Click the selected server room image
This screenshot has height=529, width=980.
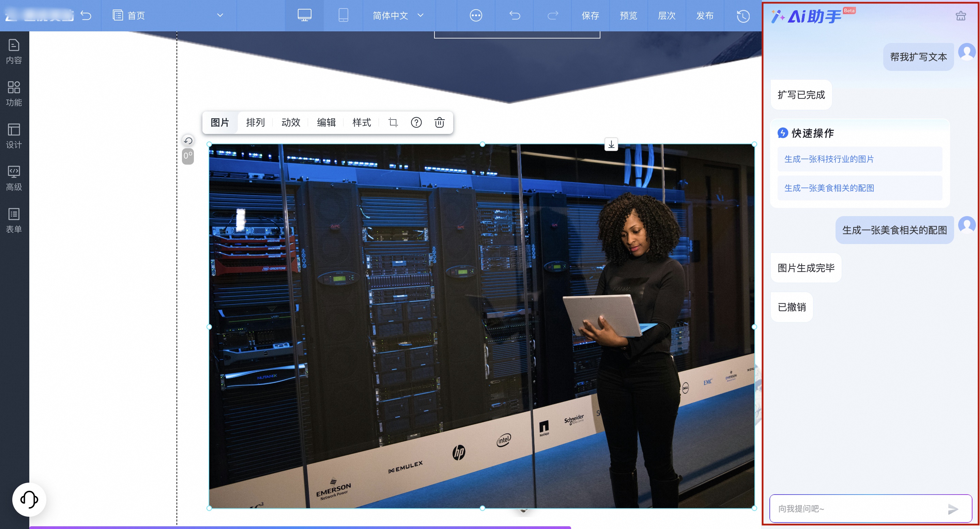(x=481, y=326)
